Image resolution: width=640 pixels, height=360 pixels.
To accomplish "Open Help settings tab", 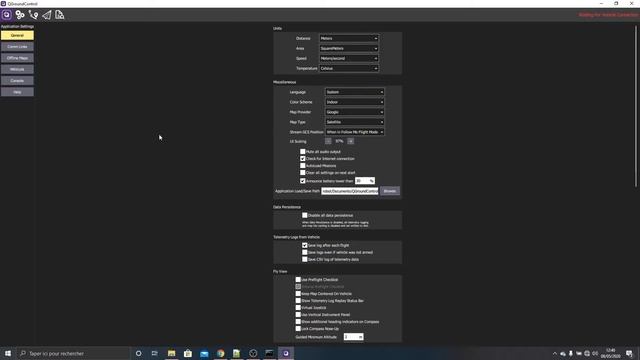I will click(17, 92).
